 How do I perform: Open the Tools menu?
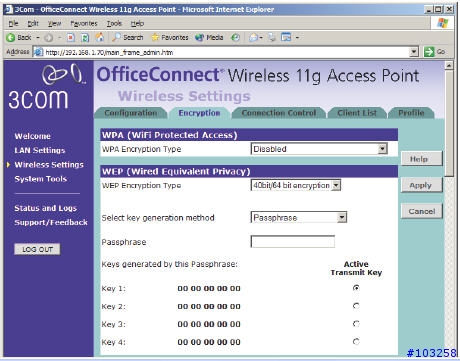[x=114, y=23]
